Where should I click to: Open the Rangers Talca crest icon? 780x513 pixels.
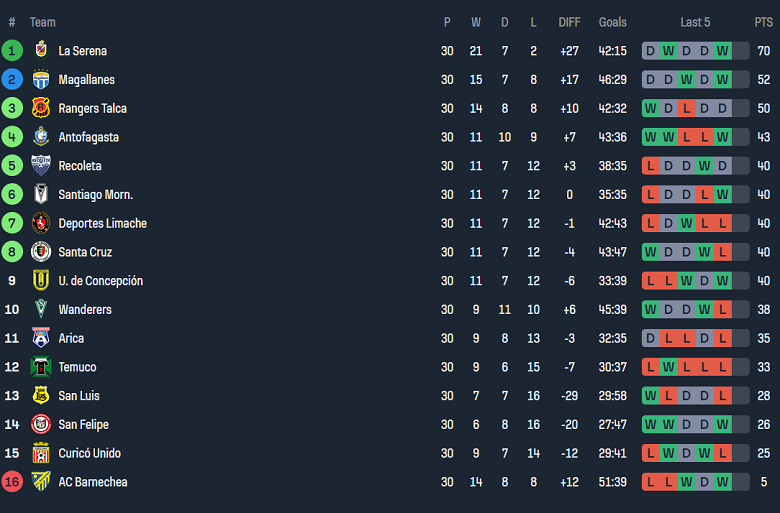pos(41,108)
